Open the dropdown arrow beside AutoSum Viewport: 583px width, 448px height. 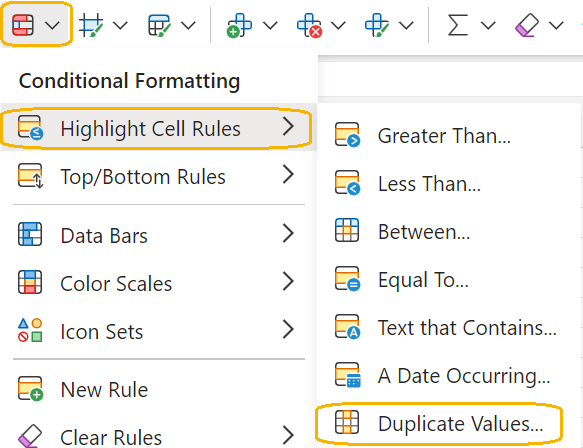[488, 25]
